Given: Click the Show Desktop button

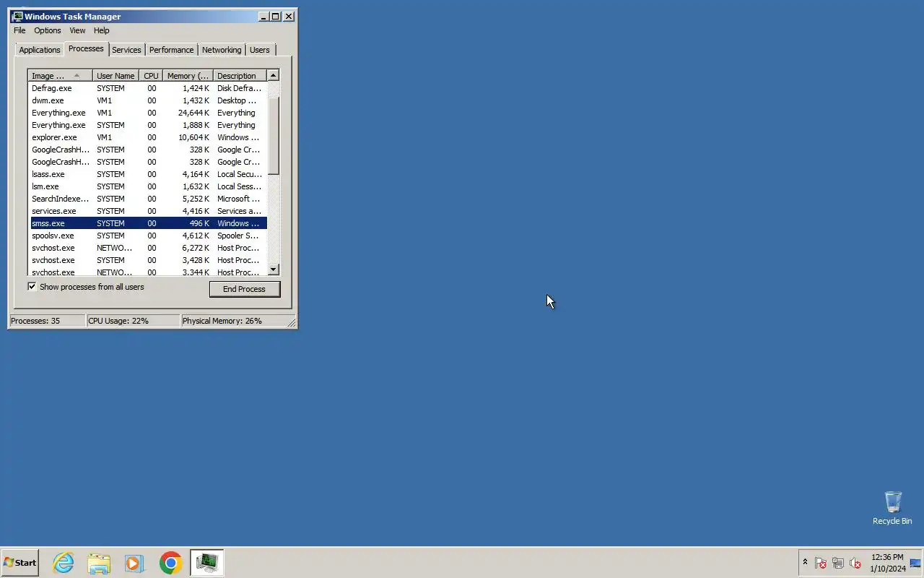Looking at the screenshot, I should point(917,563).
